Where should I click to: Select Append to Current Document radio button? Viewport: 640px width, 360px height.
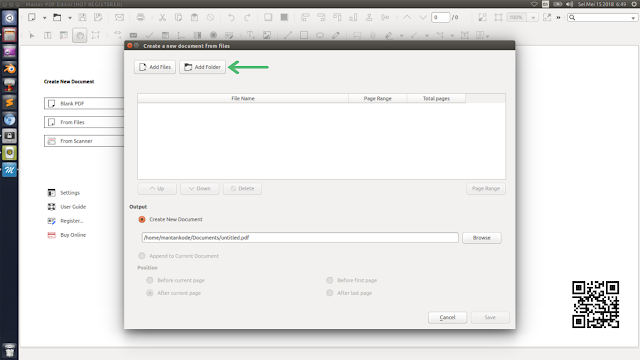click(x=142, y=256)
